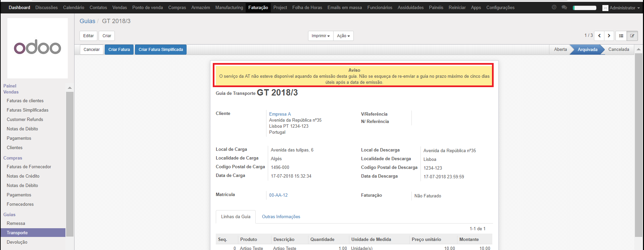Expand the Imprimir dropdown
644x250 pixels.
pos(320,36)
